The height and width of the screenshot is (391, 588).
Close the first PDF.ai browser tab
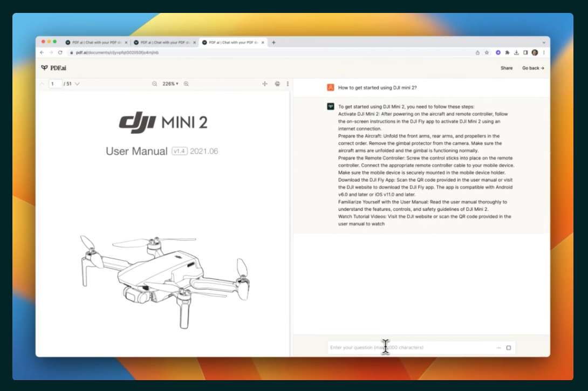pos(126,43)
